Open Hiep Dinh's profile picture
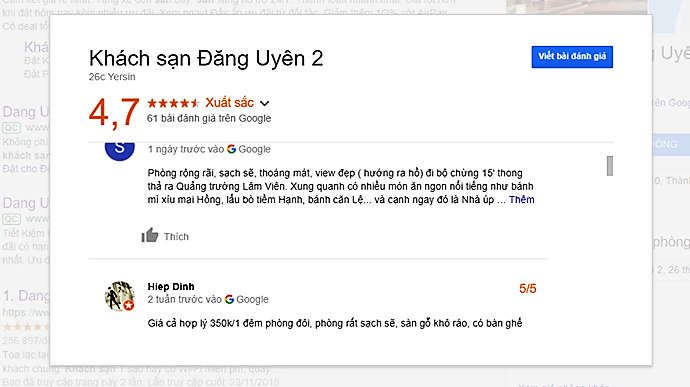 [x=119, y=296]
